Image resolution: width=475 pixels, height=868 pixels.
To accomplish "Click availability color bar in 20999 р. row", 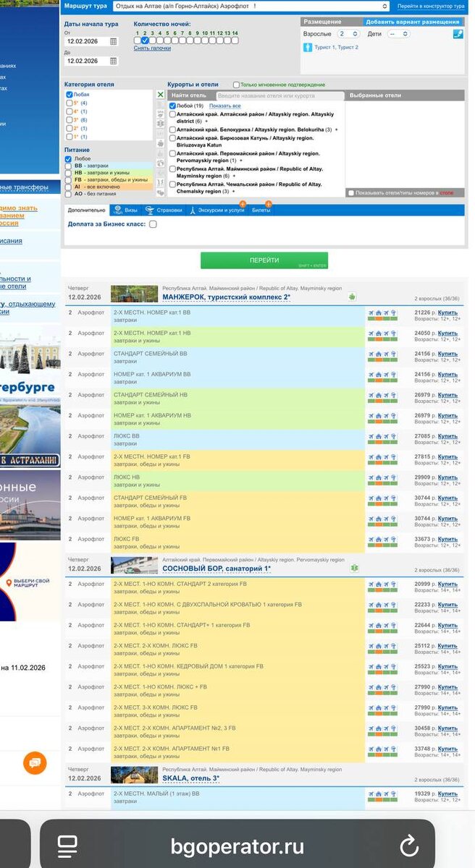I will pyautogui.click(x=382, y=592).
